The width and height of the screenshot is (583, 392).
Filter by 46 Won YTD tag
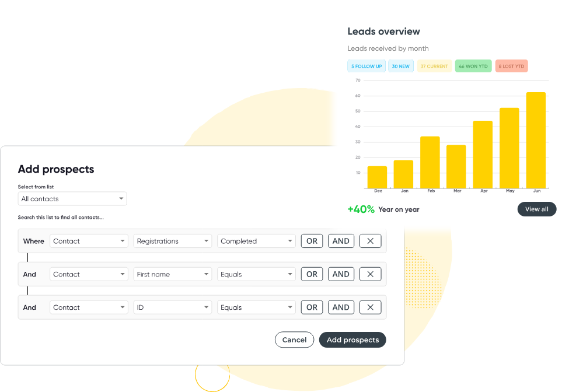(473, 66)
